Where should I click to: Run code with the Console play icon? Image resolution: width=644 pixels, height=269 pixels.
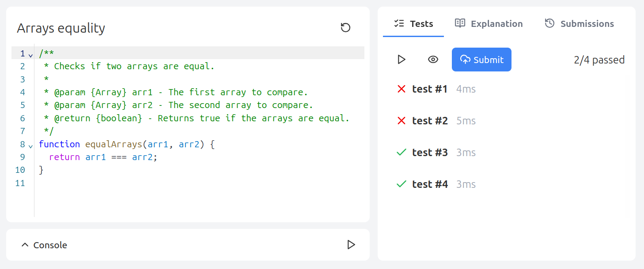click(351, 245)
